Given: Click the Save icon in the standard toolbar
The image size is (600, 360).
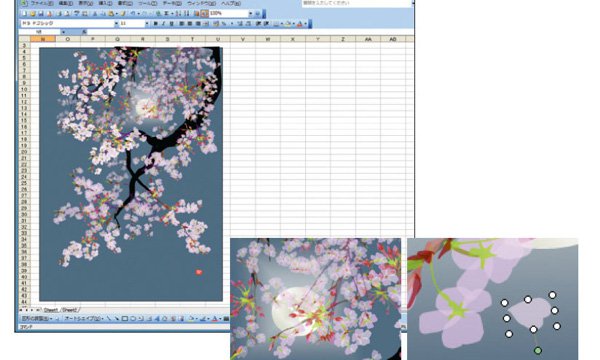Looking at the screenshot, I should tap(41, 14).
